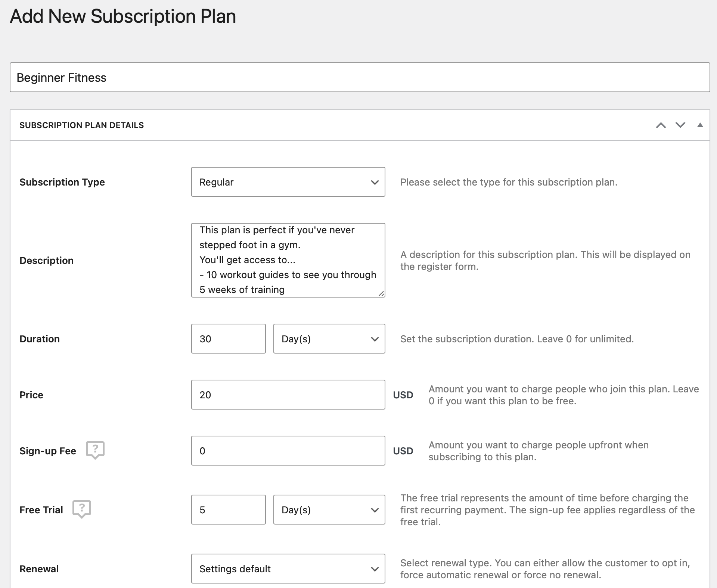Open the Duration unit Day(s) dropdown
This screenshot has height=588, width=717.
[x=329, y=339]
